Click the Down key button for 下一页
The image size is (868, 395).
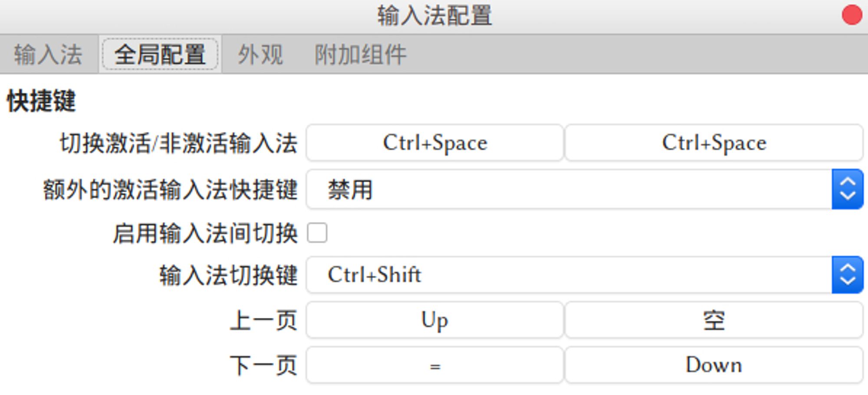tap(714, 365)
